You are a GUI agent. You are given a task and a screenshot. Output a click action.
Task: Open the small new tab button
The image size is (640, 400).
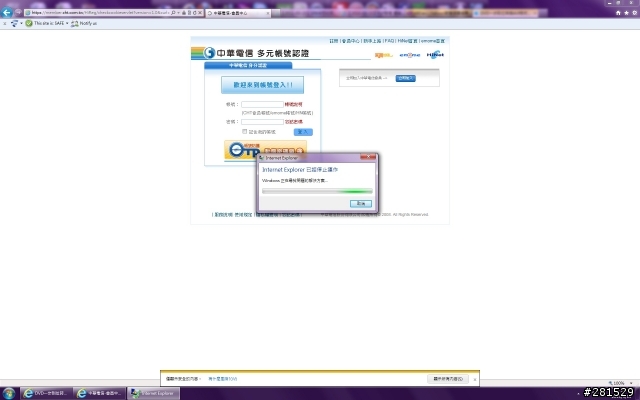(x=276, y=13)
